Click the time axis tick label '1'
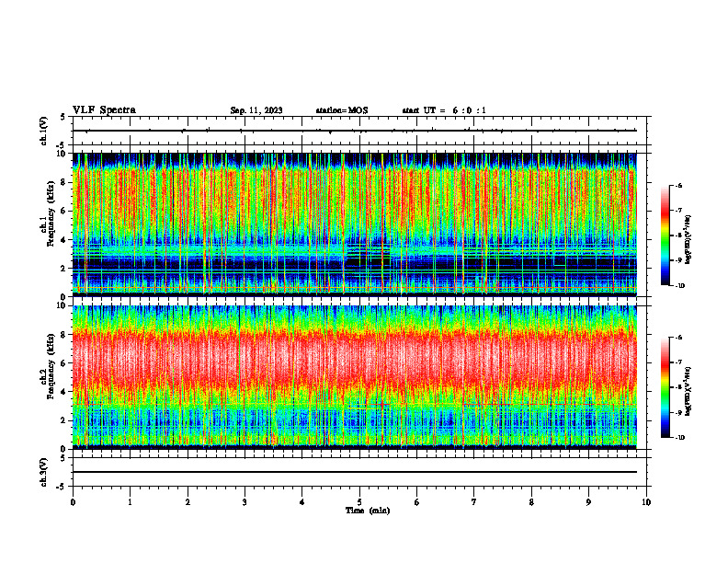Viewport: 728px width, 563px height. [130, 502]
